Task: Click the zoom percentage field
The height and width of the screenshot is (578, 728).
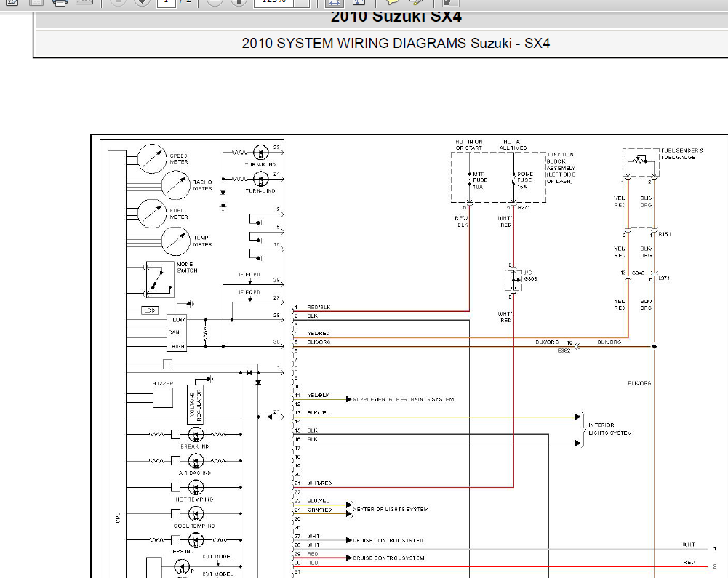Action: 273,2
